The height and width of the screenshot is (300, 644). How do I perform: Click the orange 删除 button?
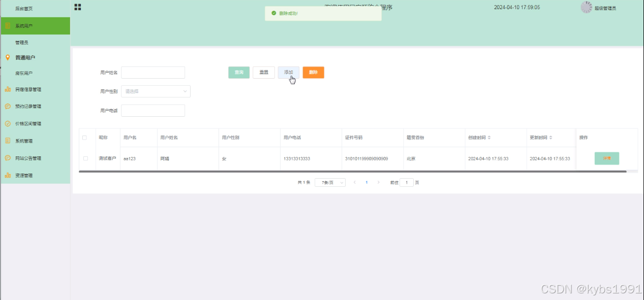[313, 73]
